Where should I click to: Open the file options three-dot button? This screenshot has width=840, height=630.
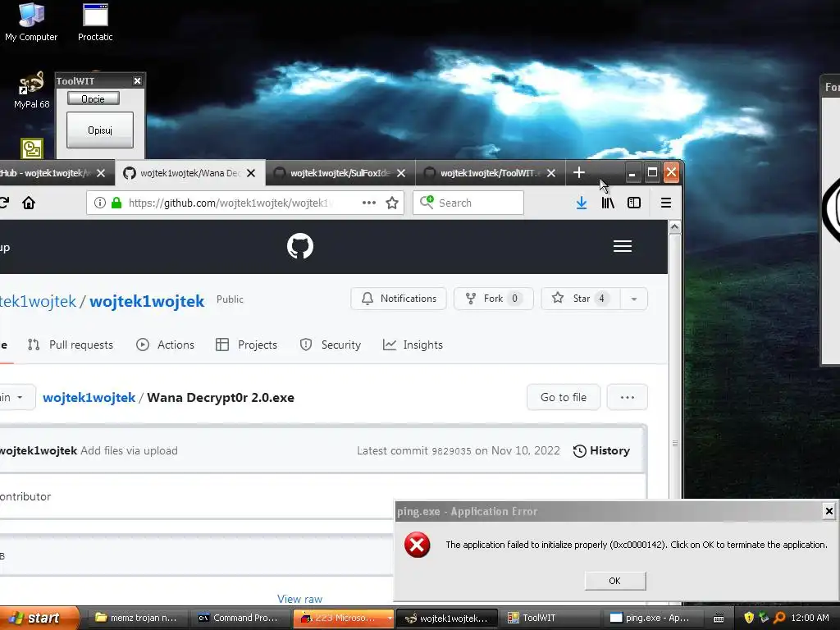coord(628,397)
